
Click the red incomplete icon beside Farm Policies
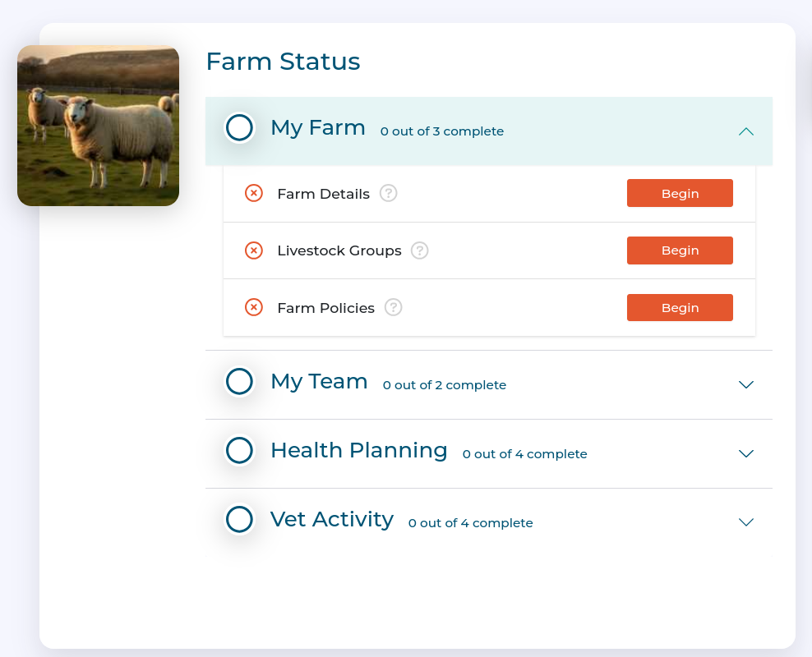point(254,307)
